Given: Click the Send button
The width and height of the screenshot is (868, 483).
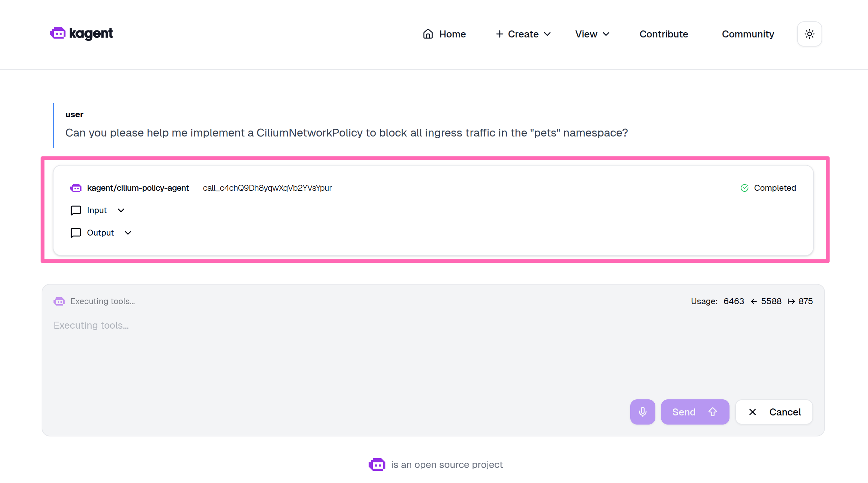Looking at the screenshot, I should [x=695, y=412].
